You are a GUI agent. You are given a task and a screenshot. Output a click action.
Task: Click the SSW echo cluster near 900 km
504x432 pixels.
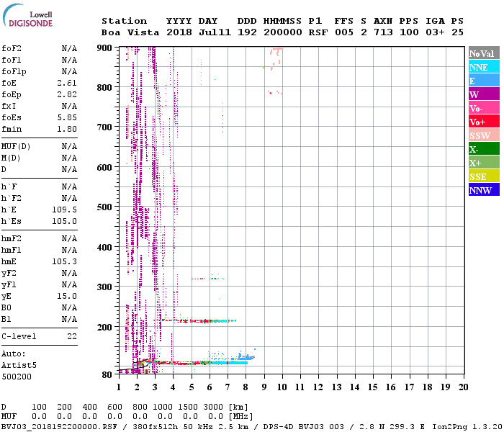click(x=276, y=58)
